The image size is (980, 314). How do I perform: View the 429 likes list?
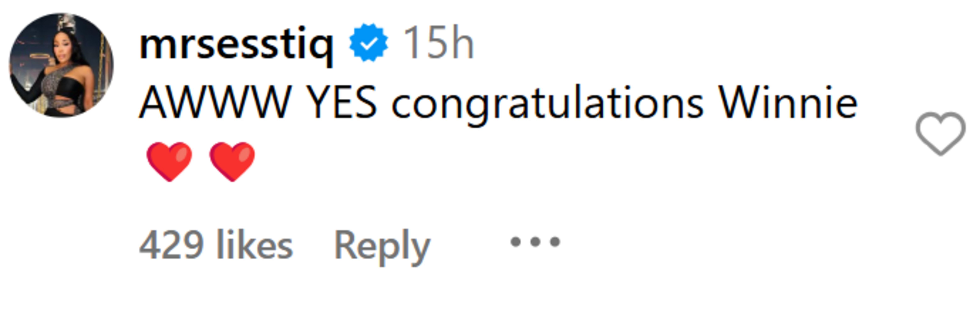click(216, 246)
